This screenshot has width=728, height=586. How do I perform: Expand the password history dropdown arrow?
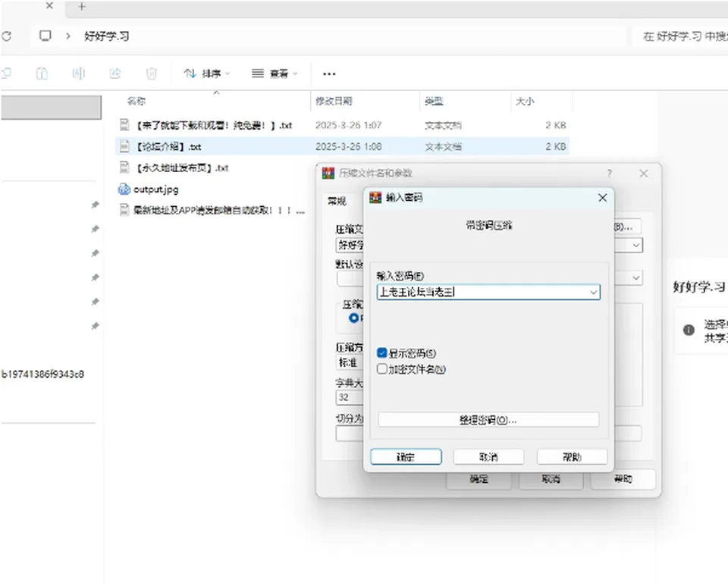(x=593, y=293)
